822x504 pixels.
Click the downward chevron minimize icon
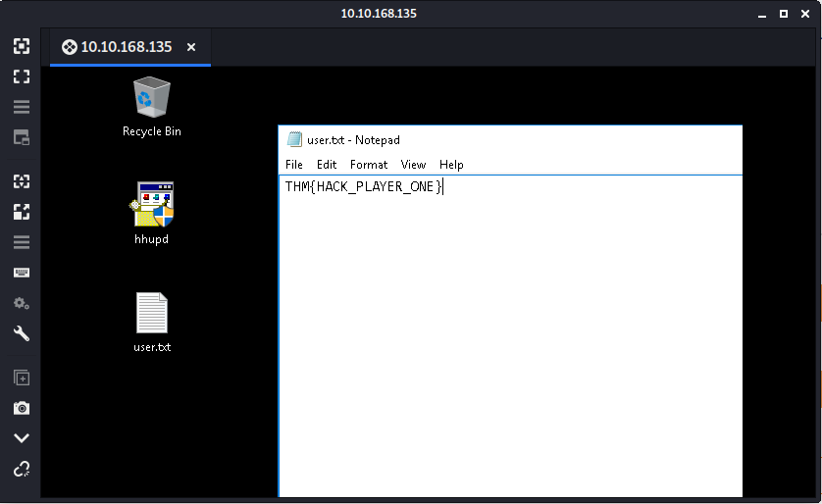pyautogui.click(x=21, y=438)
